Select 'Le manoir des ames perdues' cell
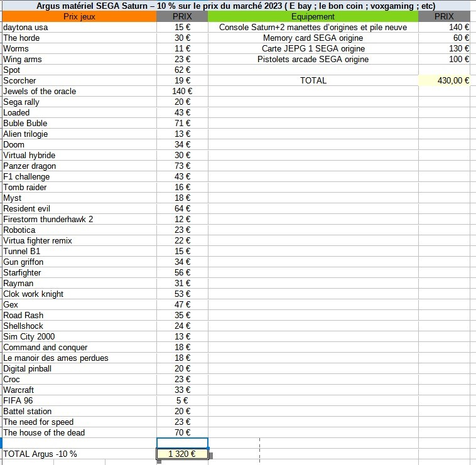 click(79, 358)
